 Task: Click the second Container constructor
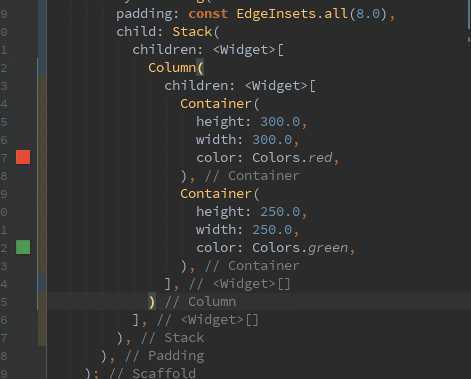point(216,194)
